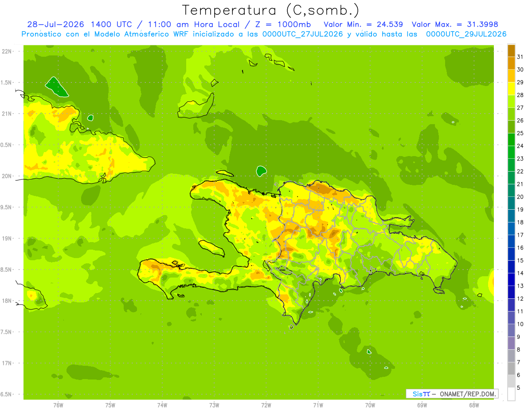Click the '28-Jul-2026 1400 UTC' date text
This screenshot has height=411, width=532.
pos(79,24)
